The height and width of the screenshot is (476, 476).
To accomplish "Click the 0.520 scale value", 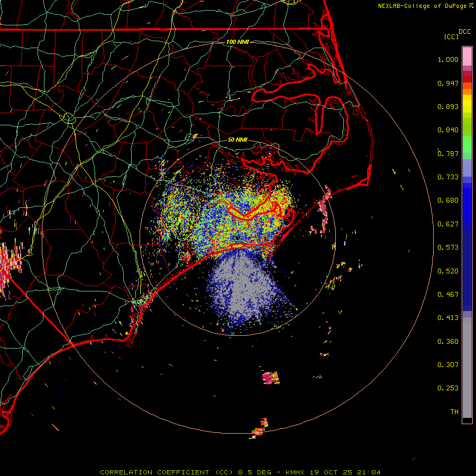I will coord(448,271).
